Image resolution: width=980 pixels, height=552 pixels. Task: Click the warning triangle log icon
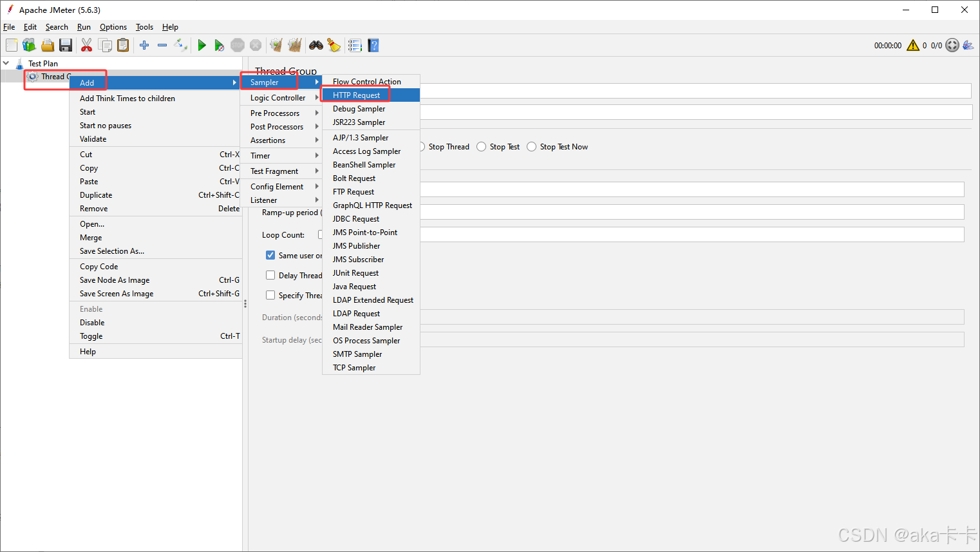(913, 45)
